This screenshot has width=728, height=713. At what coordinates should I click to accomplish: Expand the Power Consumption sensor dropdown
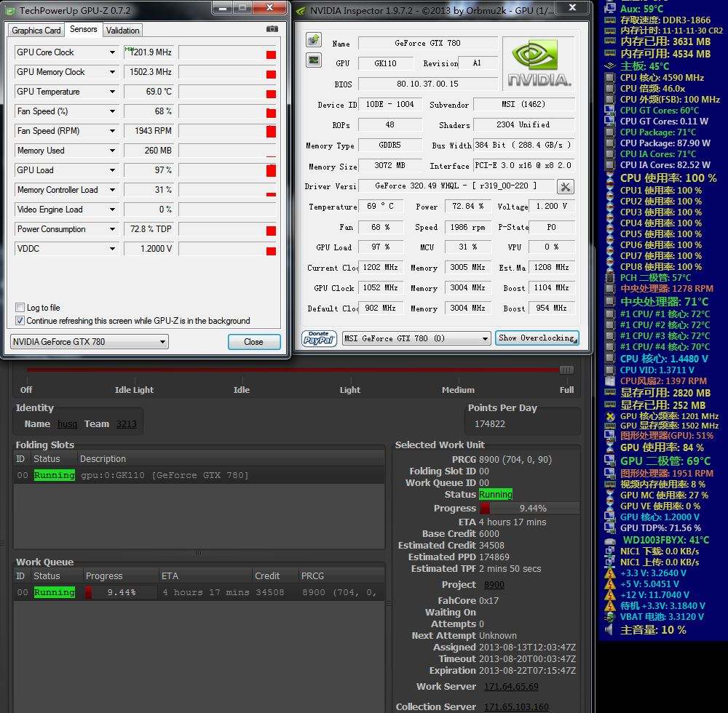point(112,229)
